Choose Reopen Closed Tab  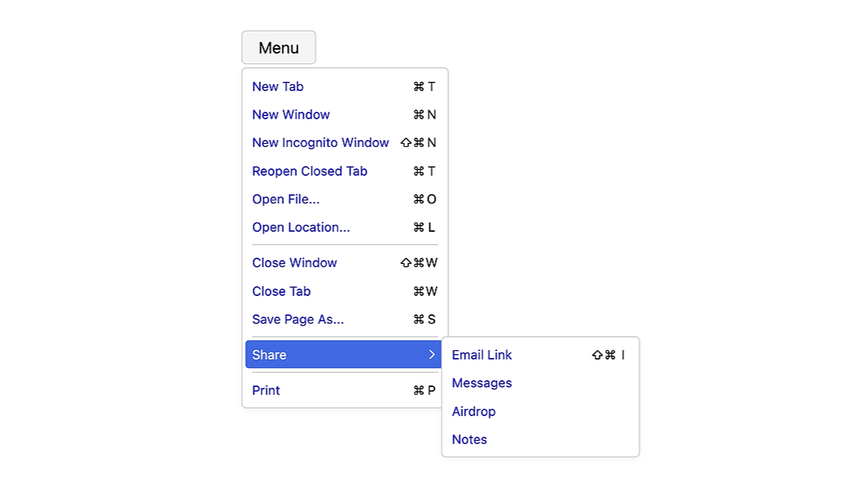[309, 171]
